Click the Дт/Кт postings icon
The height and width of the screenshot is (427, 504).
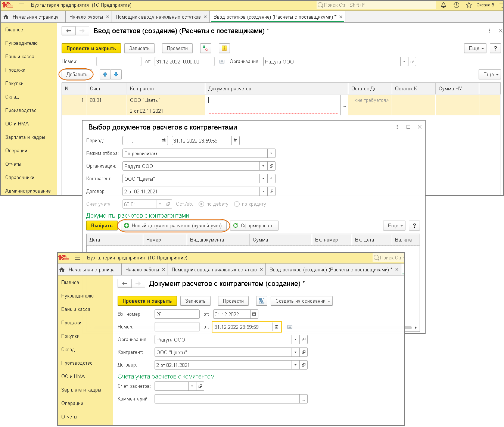pyautogui.click(x=206, y=48)
